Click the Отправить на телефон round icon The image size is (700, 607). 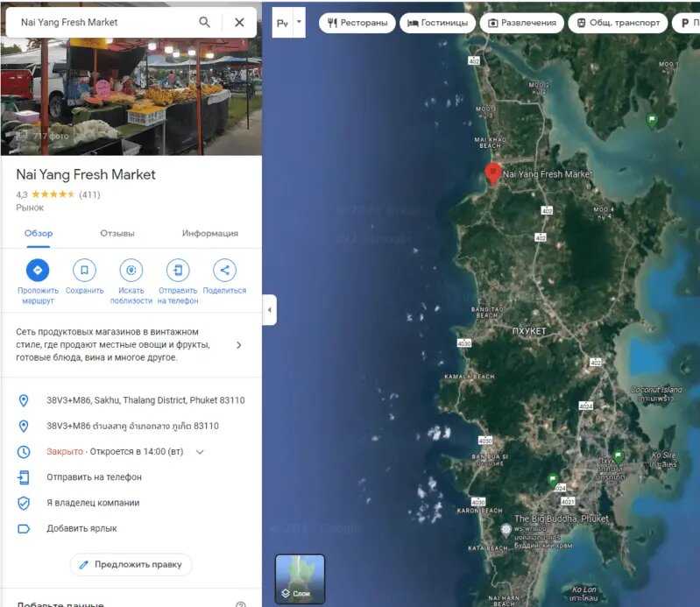178,270
